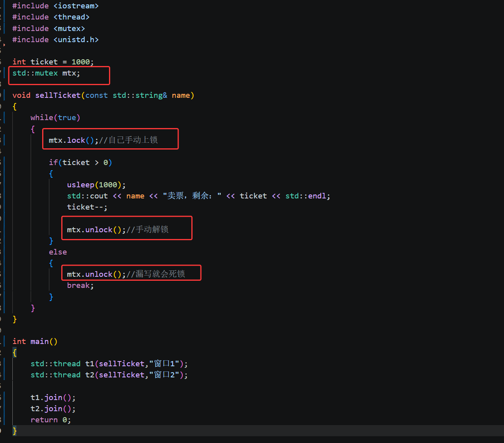Click the 'break;' statement
This screenshot has width=504, height=443.
pos(80,286)
